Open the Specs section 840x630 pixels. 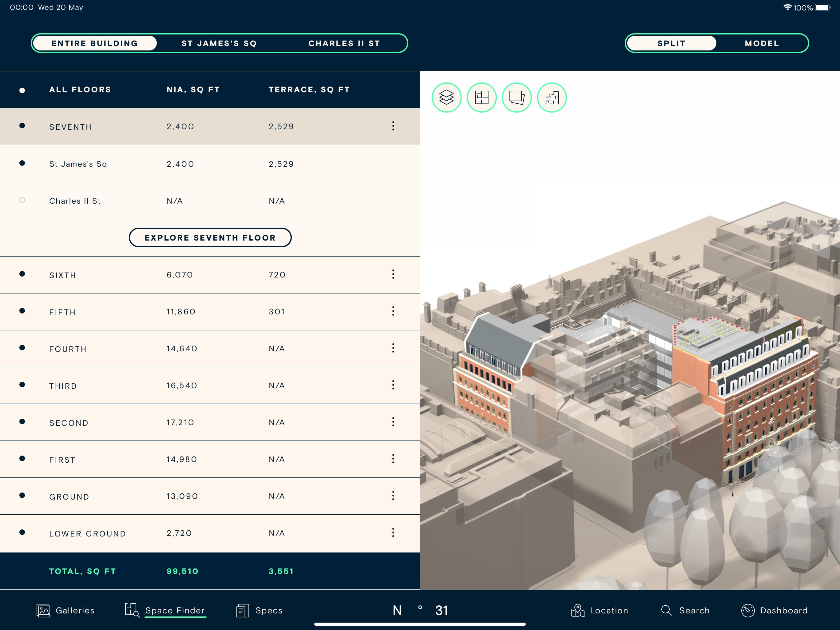click(260, 610)
